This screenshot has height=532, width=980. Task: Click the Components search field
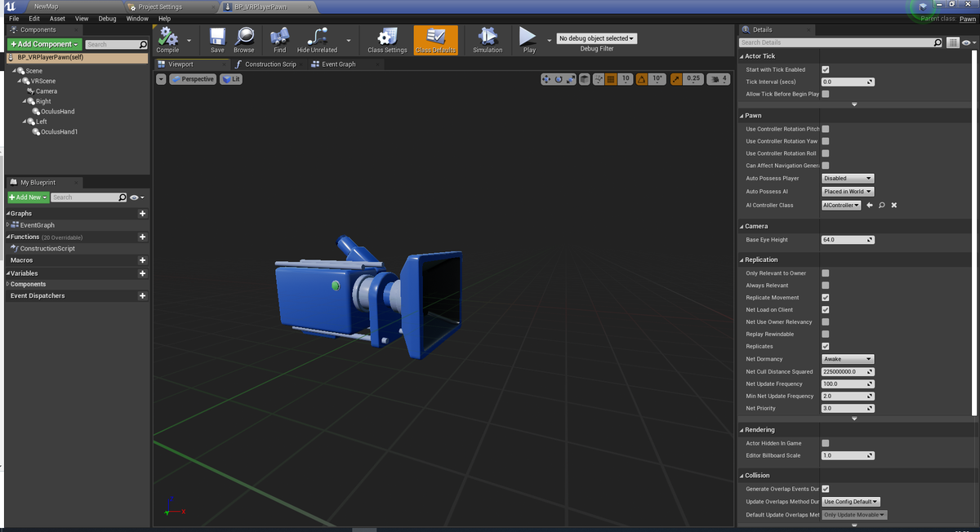117,44
